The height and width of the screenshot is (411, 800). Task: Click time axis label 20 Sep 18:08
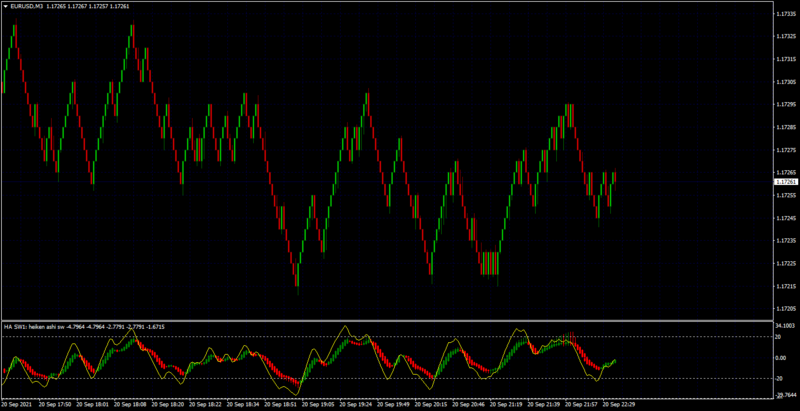point(129,404)
